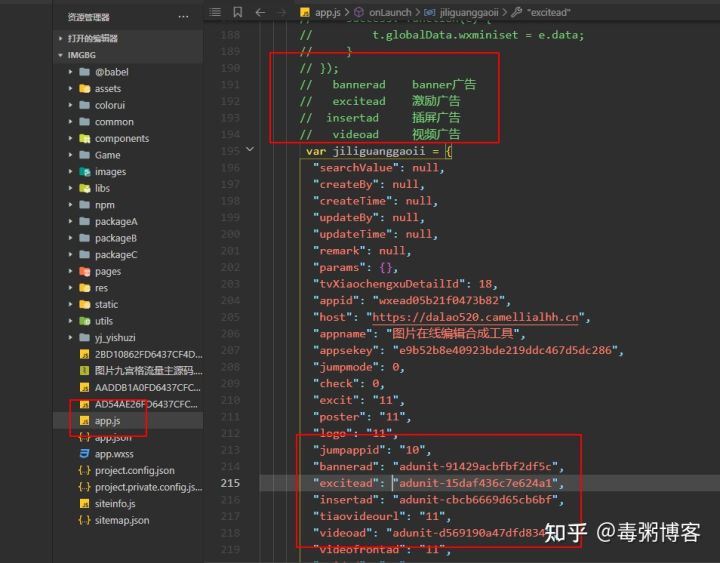This screenshot has height=563, width=720.
Task: Click the @babel folder icon
Action: pos(84,72)
